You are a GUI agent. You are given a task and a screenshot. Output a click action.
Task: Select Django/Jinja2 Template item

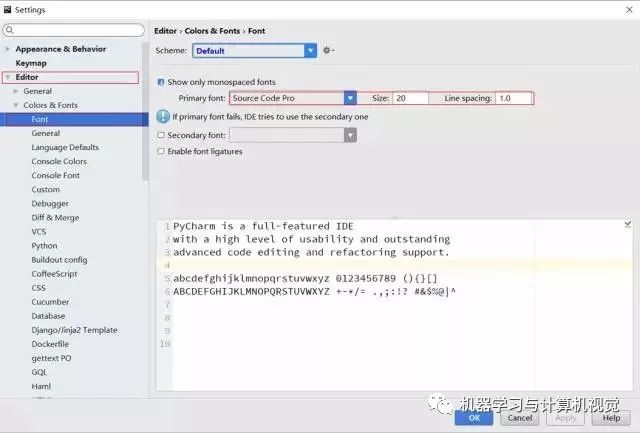point(74,330)
